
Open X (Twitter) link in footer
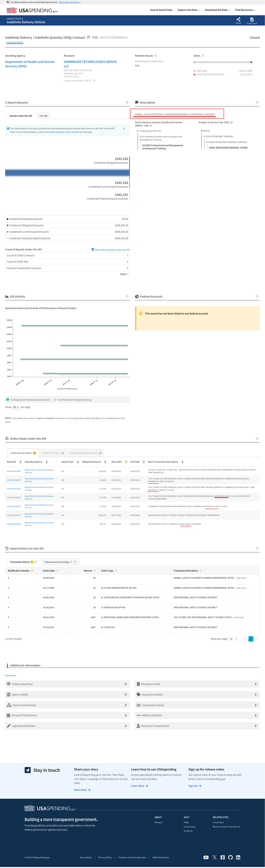coord(214,857)
